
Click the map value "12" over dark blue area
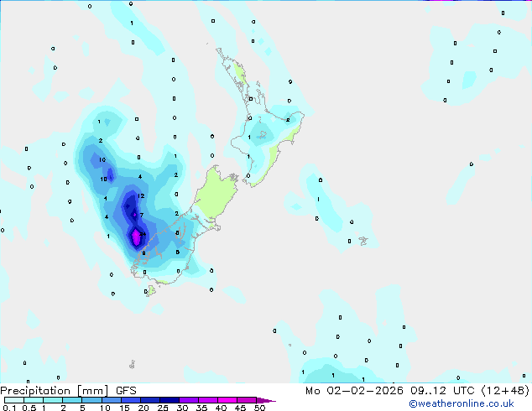point(141,195)
